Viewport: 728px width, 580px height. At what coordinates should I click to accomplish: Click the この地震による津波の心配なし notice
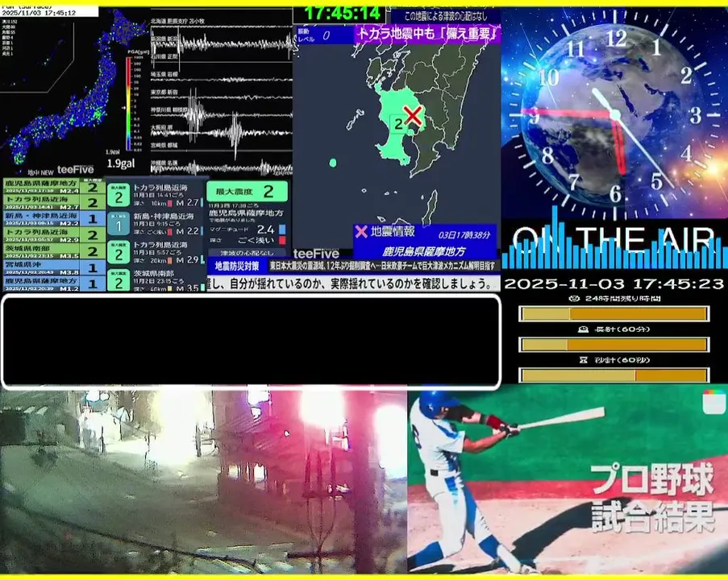coord(446,16)
